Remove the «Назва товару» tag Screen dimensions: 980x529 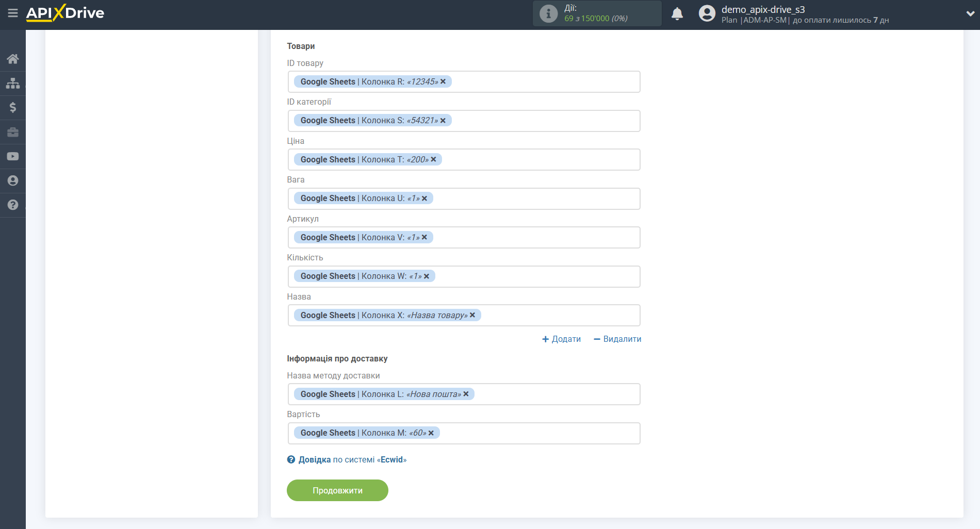point(472,315)
